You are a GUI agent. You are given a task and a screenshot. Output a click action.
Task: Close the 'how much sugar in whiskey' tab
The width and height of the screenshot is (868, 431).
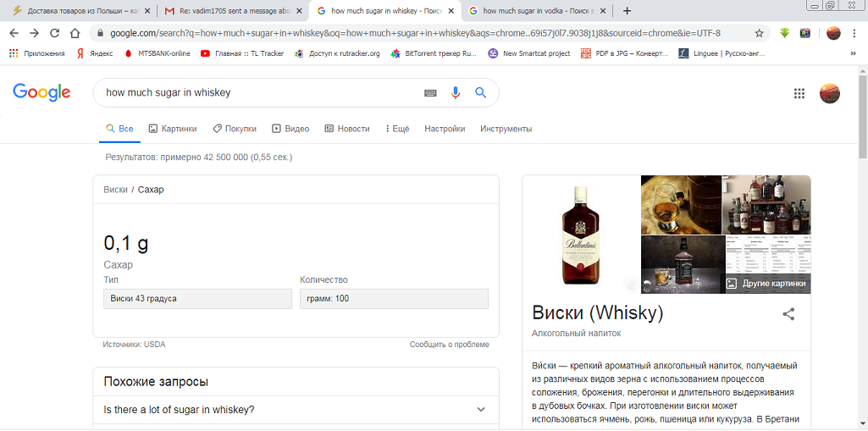451,11
